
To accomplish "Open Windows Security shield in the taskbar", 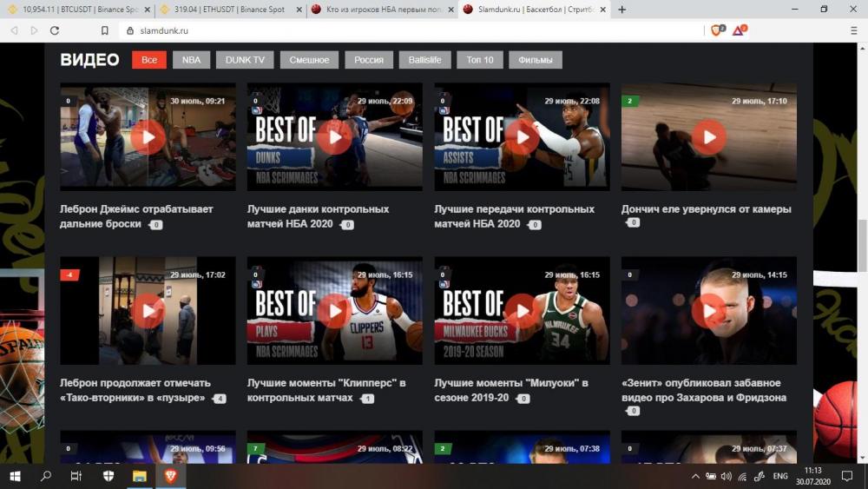I will tap(108, 476).
